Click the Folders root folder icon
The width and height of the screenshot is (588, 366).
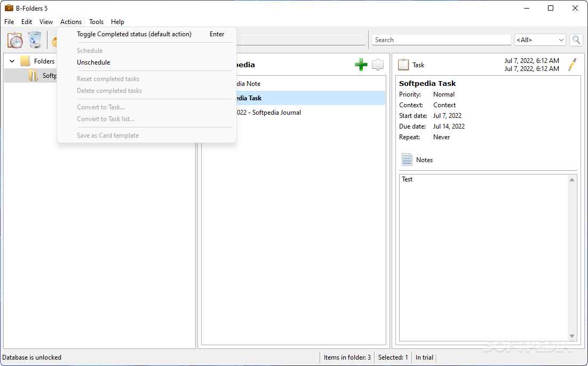(25, 61)
